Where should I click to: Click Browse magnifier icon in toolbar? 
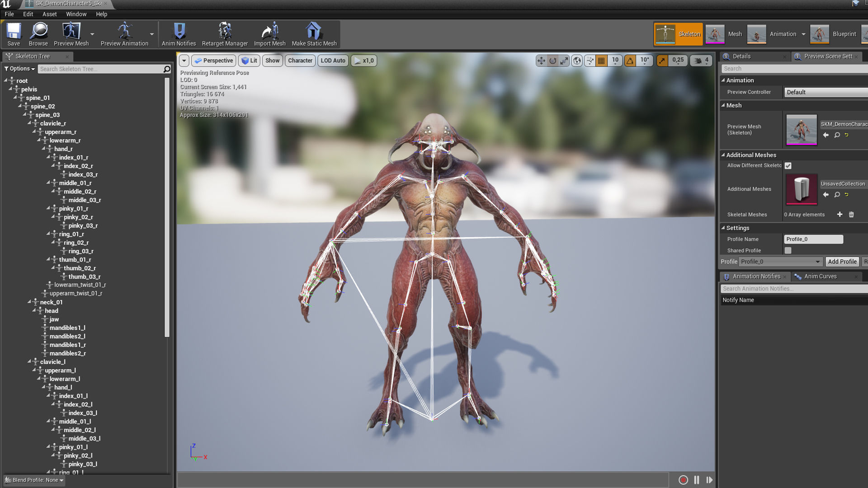tap(38, 34)
